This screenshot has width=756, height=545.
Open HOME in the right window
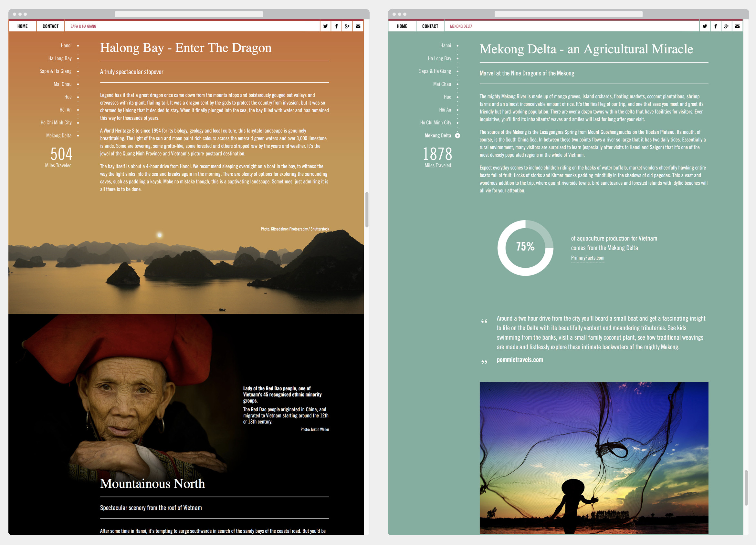402,26
